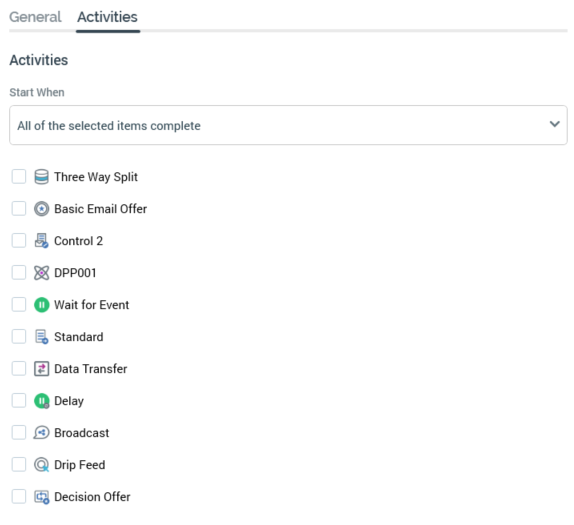Click the Decision Offer icon
Image resolution: width=574 pixels, height=525 pixels.
[41, 497]
